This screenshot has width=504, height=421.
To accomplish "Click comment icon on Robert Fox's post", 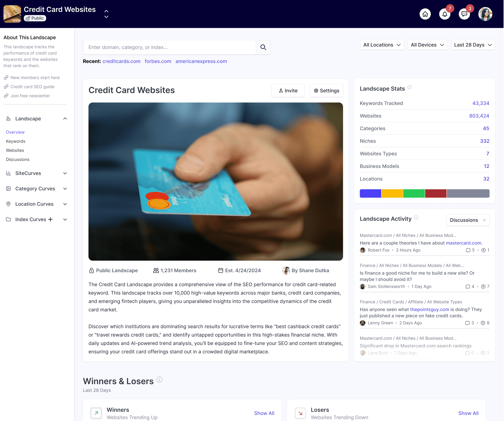I will 468,250.
